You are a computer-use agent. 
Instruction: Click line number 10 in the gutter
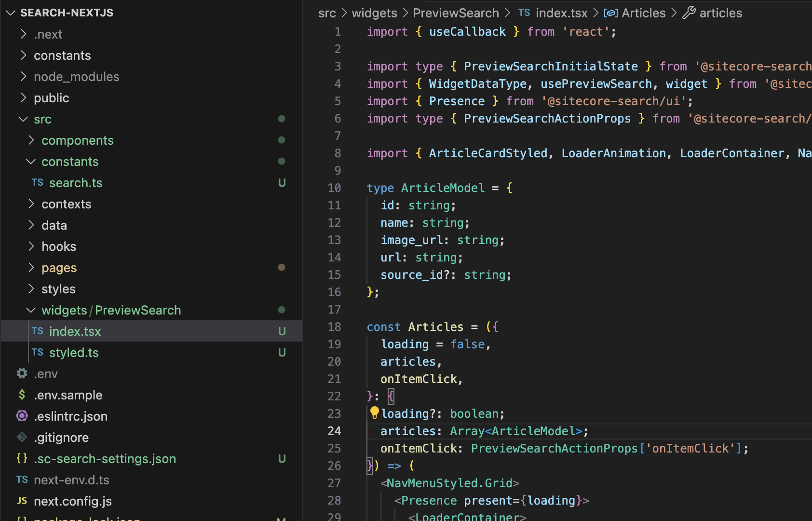pyautogui.click(x=334, y=188)
